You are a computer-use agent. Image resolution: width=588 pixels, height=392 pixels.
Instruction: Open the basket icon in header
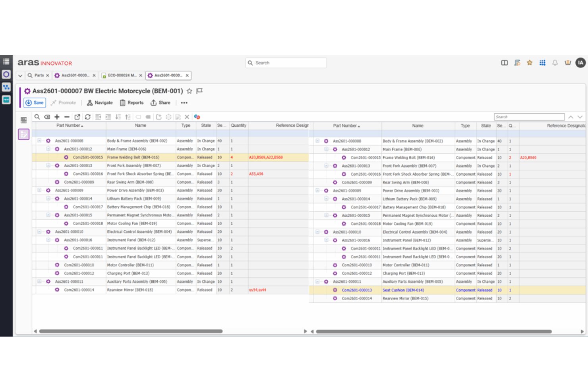[x=568, y=63]
